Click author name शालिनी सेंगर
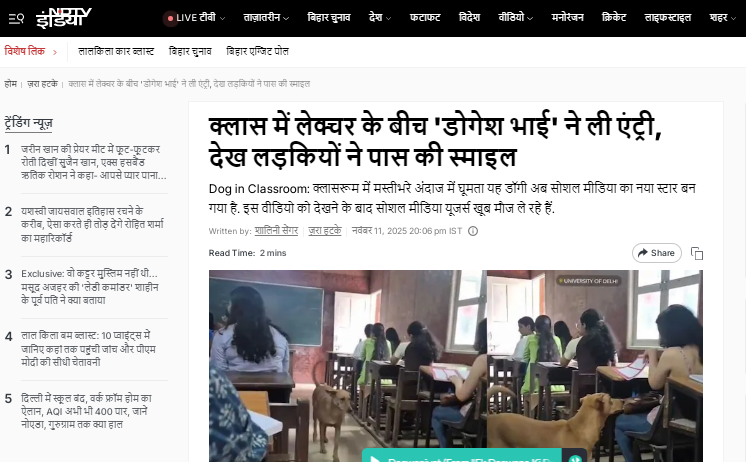Screen dimensions: 746x462 pos(276,231)
